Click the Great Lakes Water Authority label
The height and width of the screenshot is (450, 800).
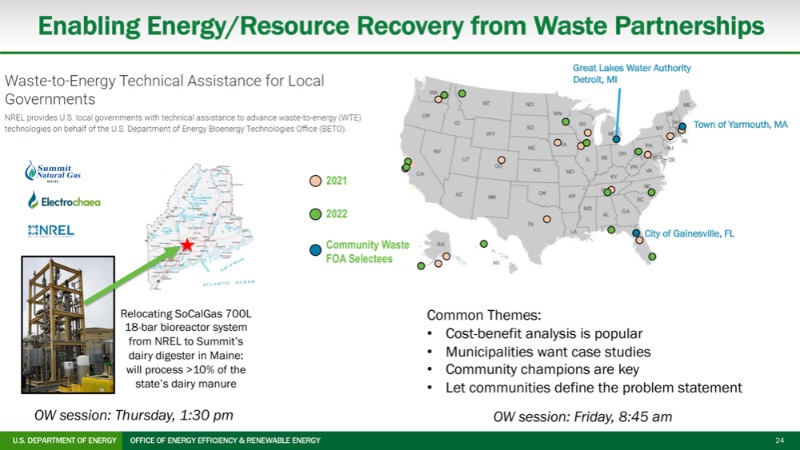click(631, 73)
